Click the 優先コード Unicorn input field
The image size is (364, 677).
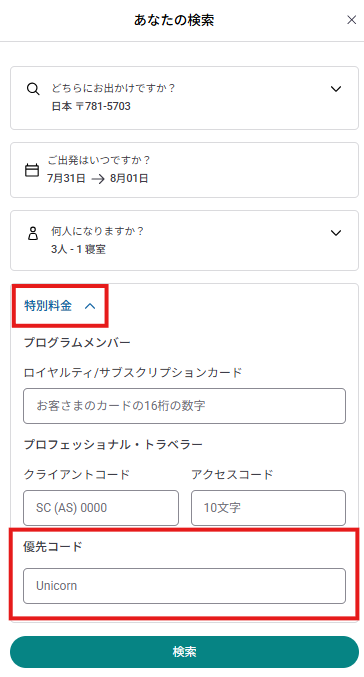[x=184, y=586]
